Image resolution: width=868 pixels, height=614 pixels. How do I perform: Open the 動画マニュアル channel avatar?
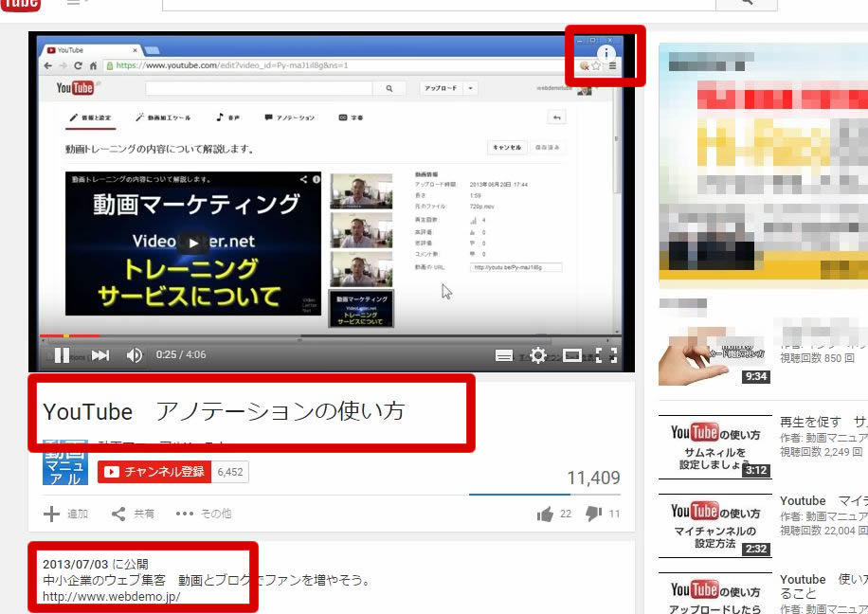coord(65,462)
